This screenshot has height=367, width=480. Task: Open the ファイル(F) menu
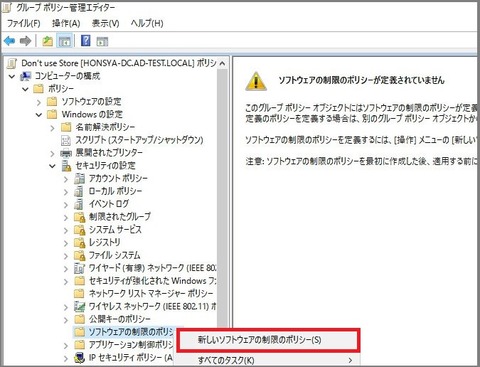(23, 23)
